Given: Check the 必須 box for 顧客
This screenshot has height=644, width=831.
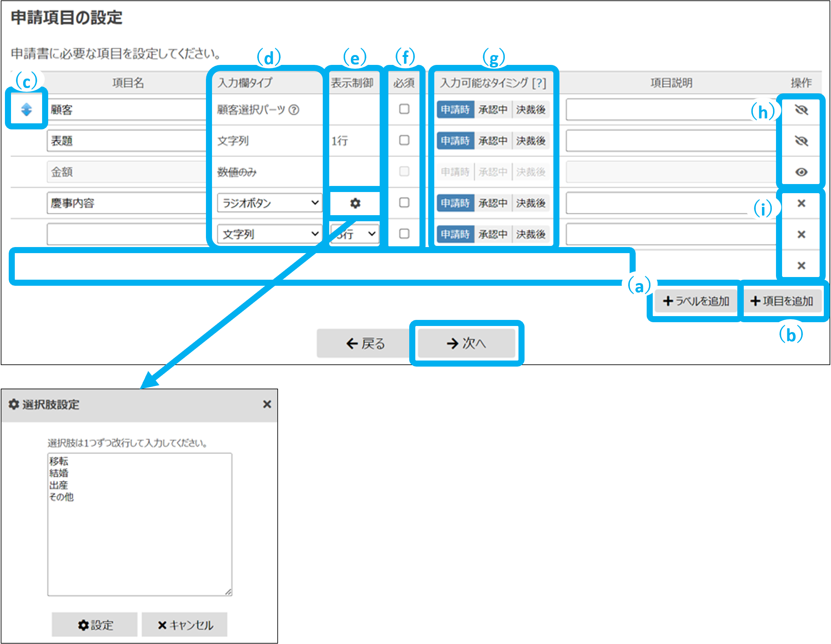Looking at the screenshot, I should coord(404,109).
